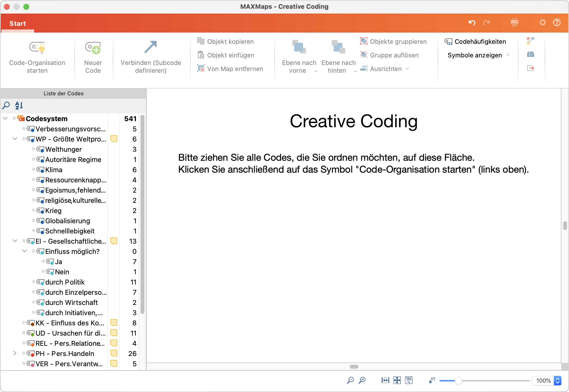
Task: Collapse WP - Größte Weltprobleme node
Action: (15, 139)
